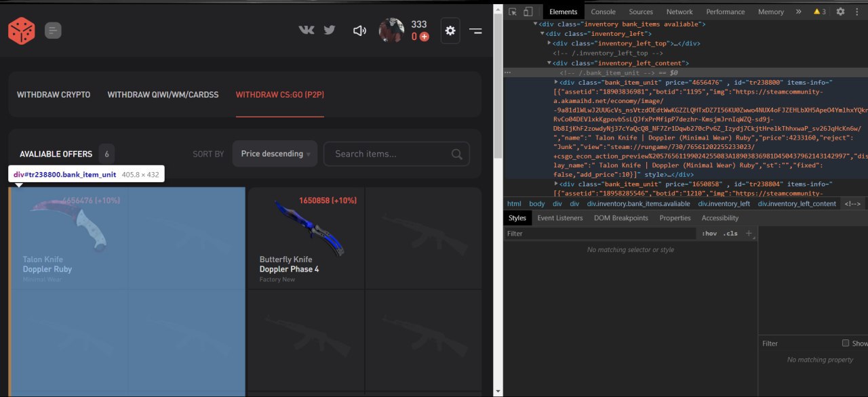Enable the Show all checkbox
Viewport: 868px width, 397px height.
coord(846,343)
